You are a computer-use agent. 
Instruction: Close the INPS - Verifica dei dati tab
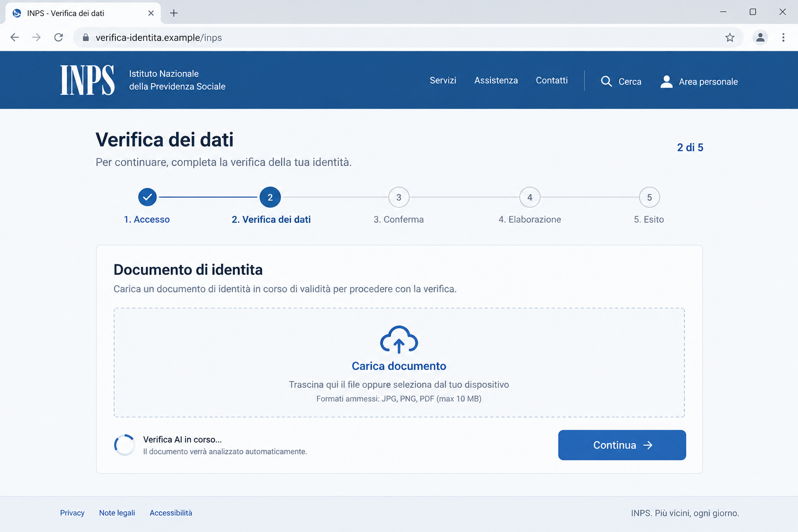pos(151,13)
